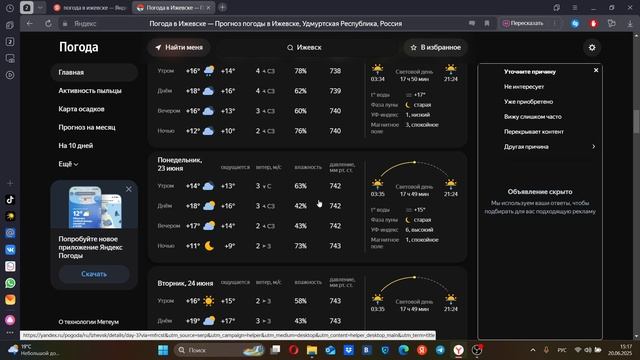The width and height of the screenshot is (640, 360).
Task: Open the page bookmark icon in address bar
Action: click(487, 24)
